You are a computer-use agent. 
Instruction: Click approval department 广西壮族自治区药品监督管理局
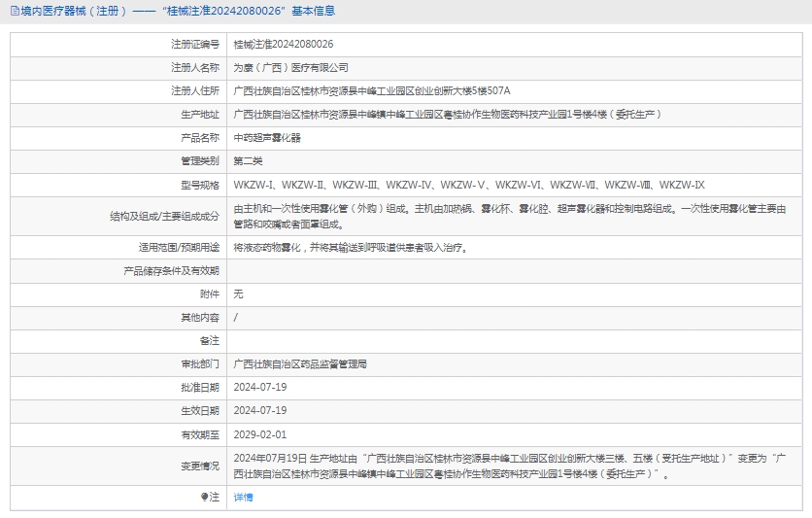[300, 364]
